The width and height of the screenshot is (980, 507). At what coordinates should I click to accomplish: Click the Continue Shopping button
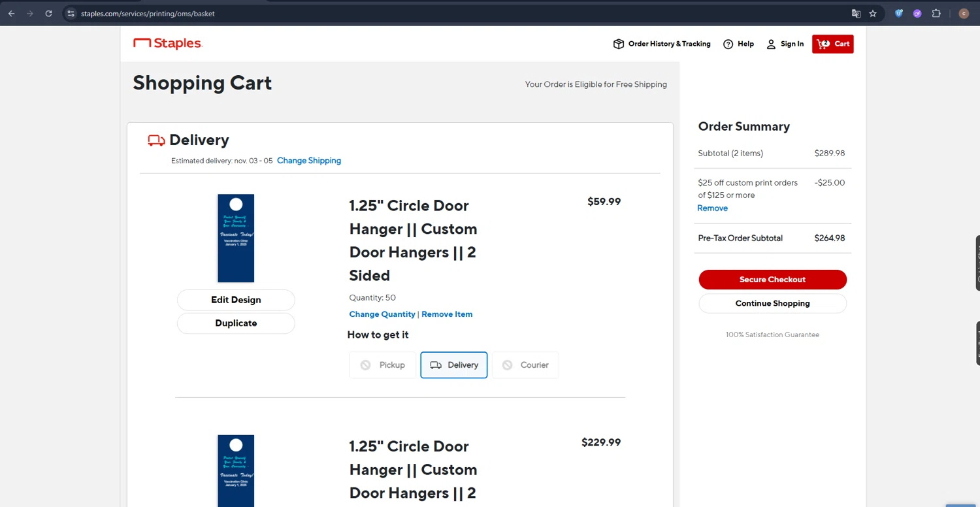click(773, 304)
